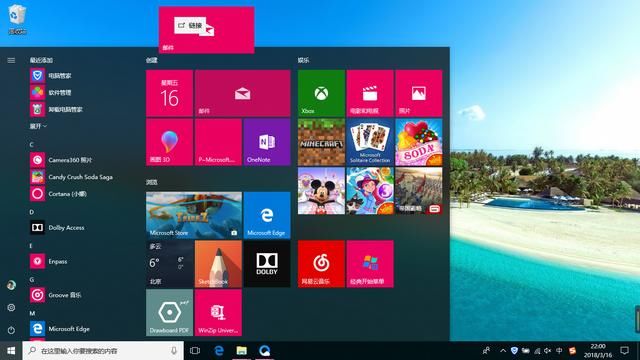Open the Minecraft tile
The image size is (640, 360).
click(x=321, y=142)
